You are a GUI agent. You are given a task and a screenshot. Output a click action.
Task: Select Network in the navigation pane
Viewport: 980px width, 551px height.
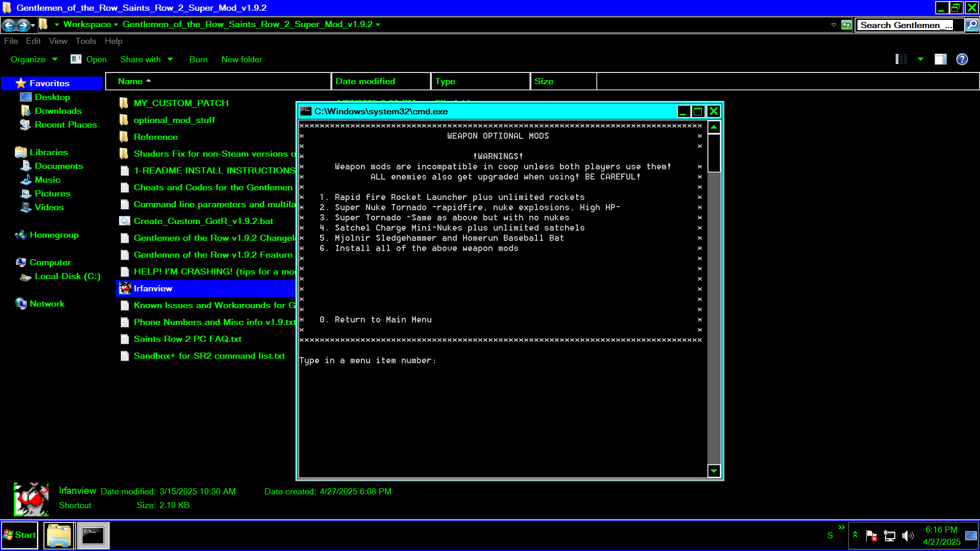click(x=47, y=304)
